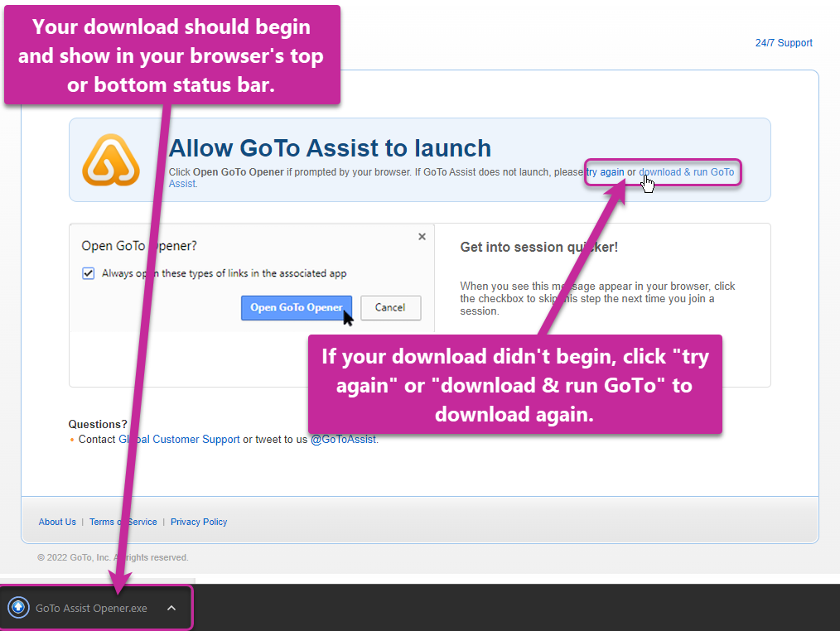This screenshot has width=840, height=631.
Task: Click the "Allow GoTo Assist to launch" heading
Action: (330, 147)
